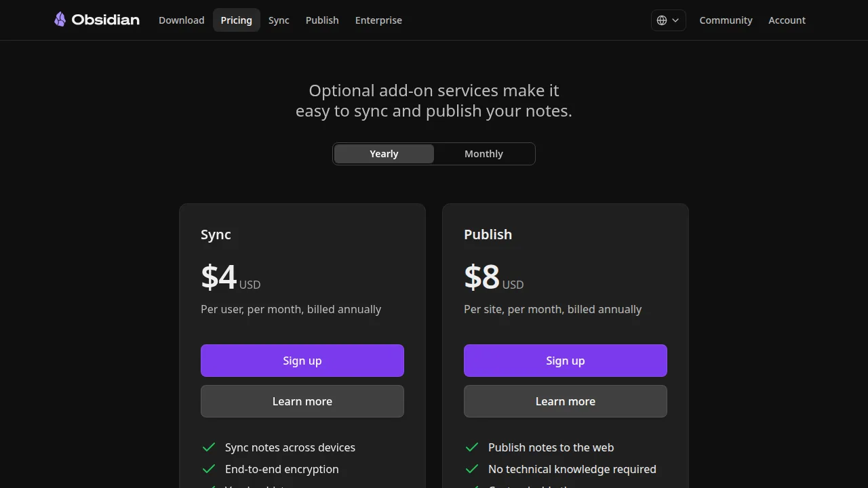This screenshot has width=868, height=488.
Task: Open the Sync nav link
Action: [279, 20]
